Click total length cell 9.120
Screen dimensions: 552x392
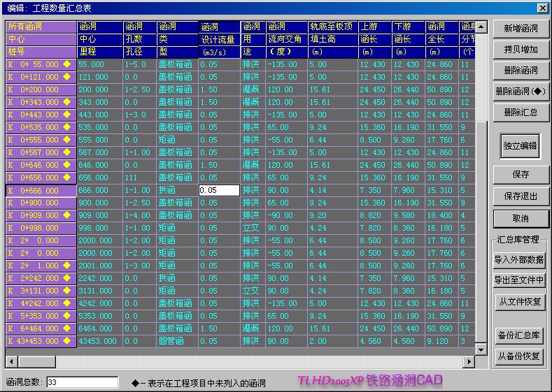click(441, 342)
